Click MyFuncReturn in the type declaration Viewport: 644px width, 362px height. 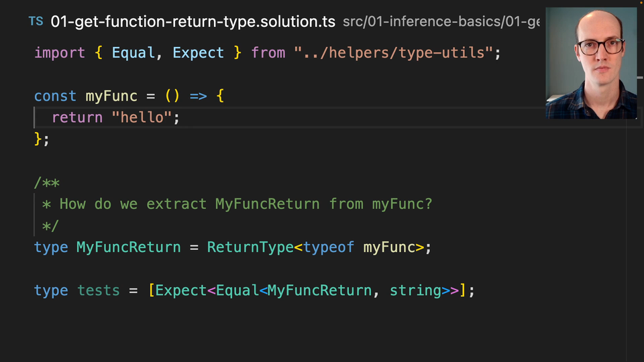(x=128, y=247)
